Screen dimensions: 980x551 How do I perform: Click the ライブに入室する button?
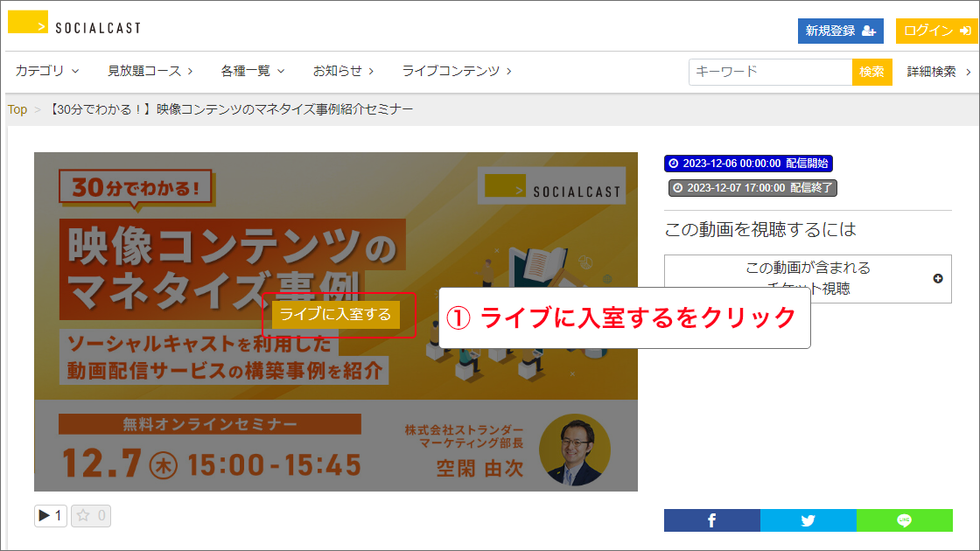coord(336,314)
